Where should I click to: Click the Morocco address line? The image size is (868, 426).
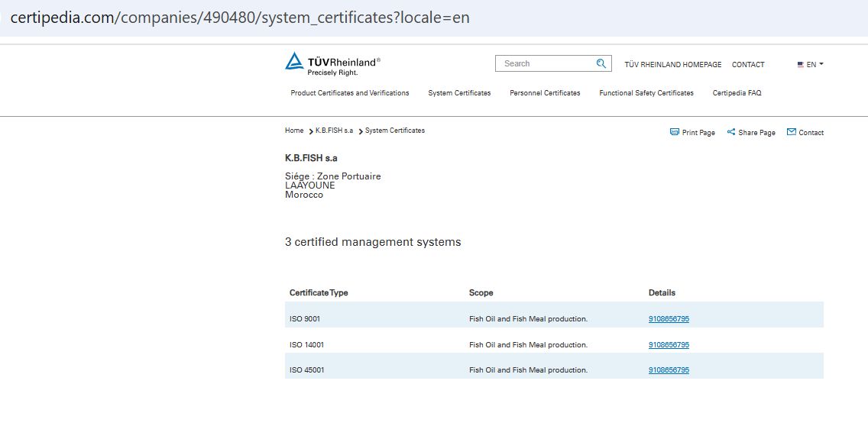304,195
